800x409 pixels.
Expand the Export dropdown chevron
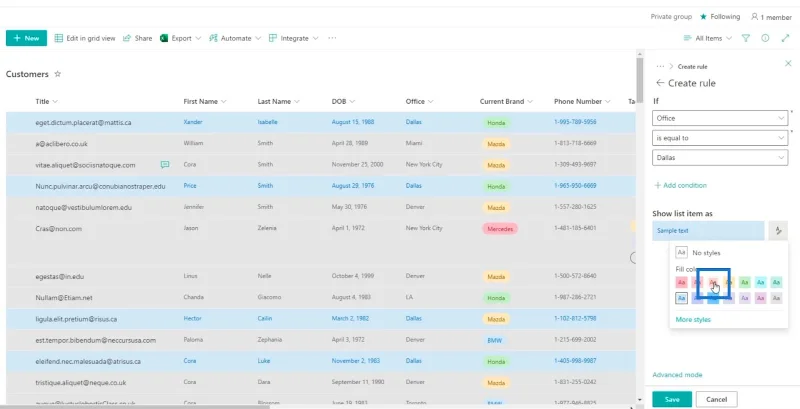(198, 38)
